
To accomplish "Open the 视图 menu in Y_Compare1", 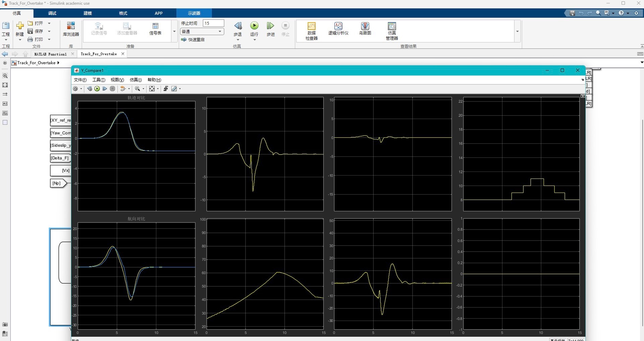I will coord(117,80).
